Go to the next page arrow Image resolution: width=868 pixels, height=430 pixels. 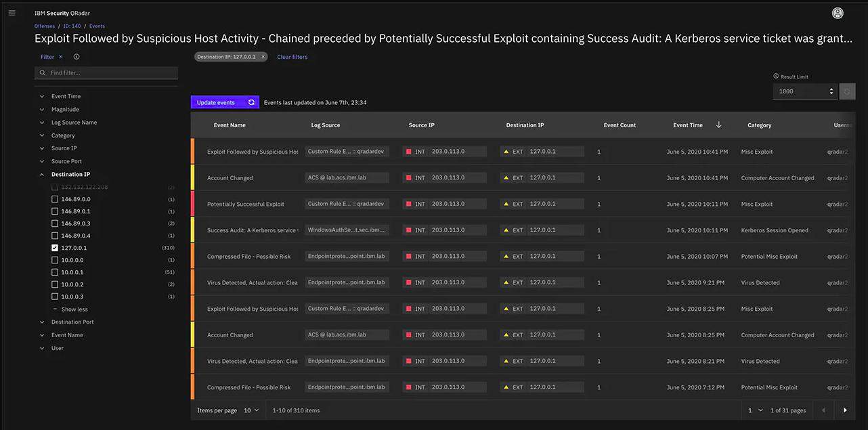(x=845, y=410)
